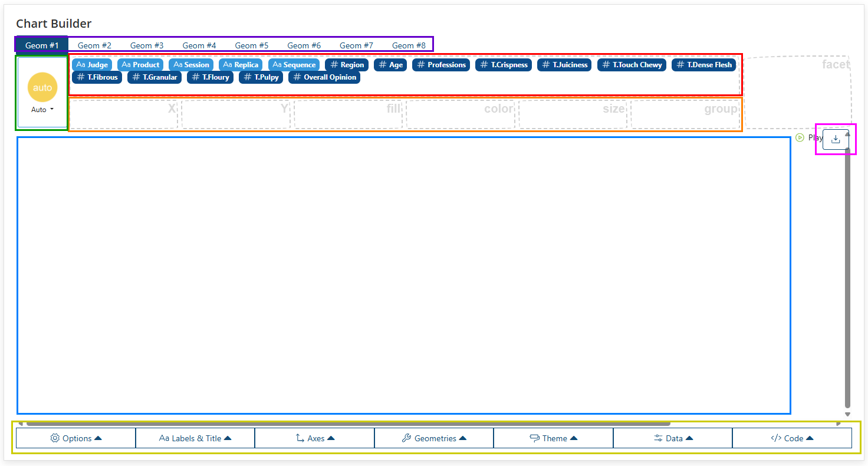Switch to the Geom #7 tab

pyautogui.click(x=356, y=45)
